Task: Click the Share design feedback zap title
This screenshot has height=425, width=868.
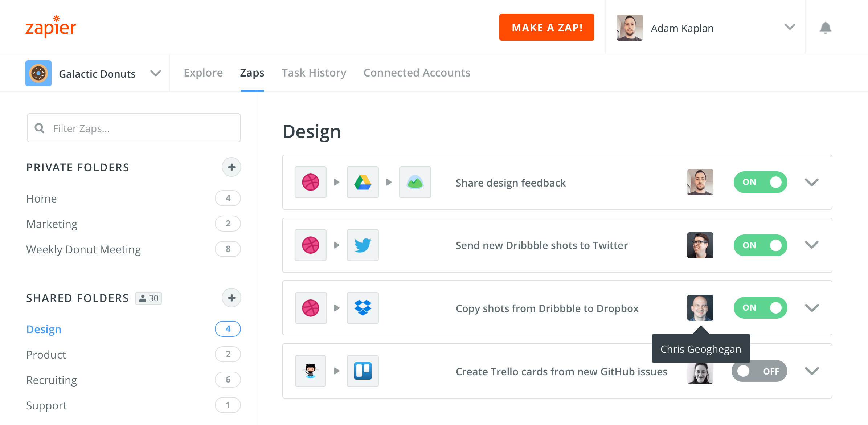Action: (511, 183)
